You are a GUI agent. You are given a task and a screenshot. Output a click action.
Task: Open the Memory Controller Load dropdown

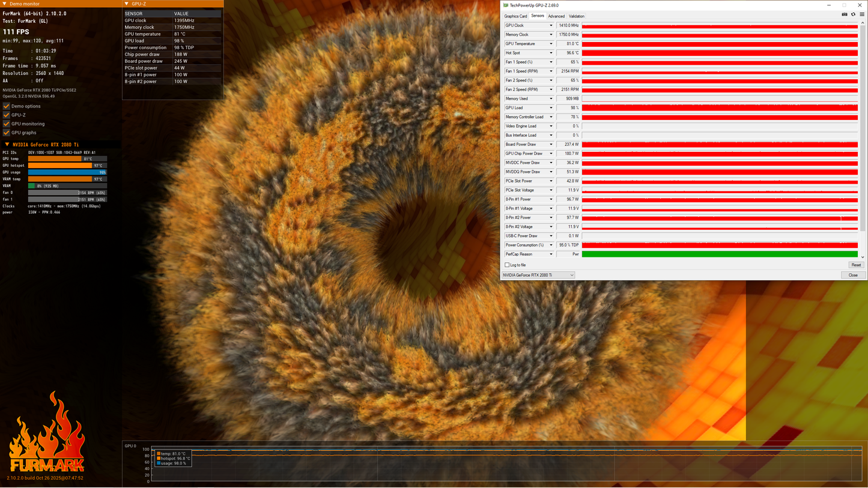[551, 117]
